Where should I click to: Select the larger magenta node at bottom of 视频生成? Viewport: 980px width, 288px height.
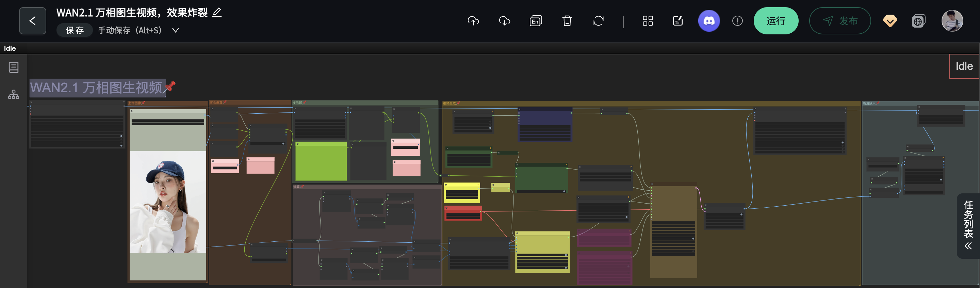point(605,268)
